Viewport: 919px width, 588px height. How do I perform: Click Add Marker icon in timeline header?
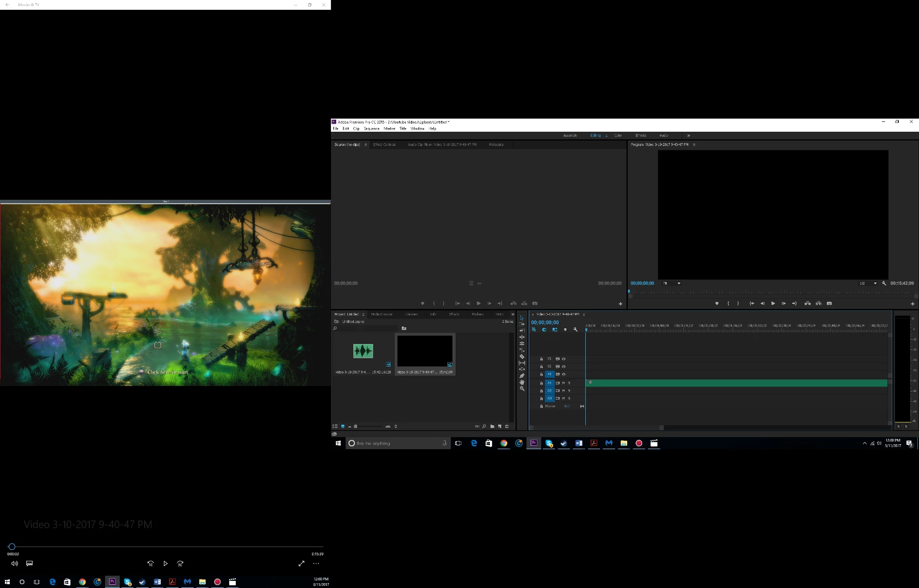click(565, 329)
